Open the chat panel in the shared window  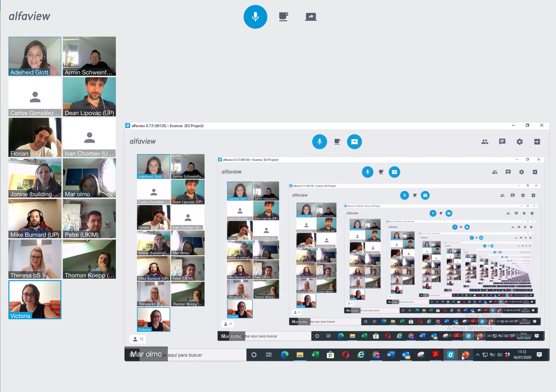[x=502, y=142]
